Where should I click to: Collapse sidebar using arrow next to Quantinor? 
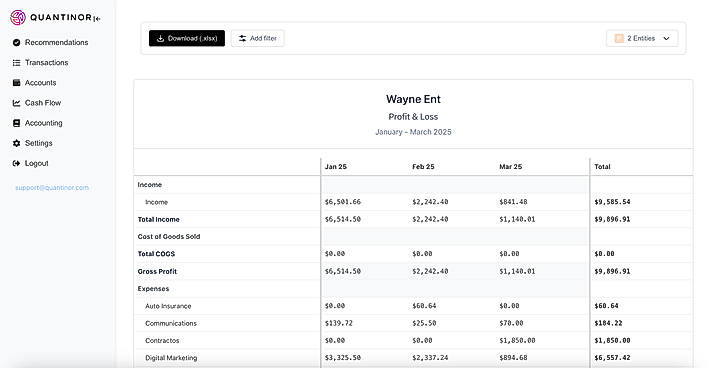pyautogui.click(x=97, y=19)
